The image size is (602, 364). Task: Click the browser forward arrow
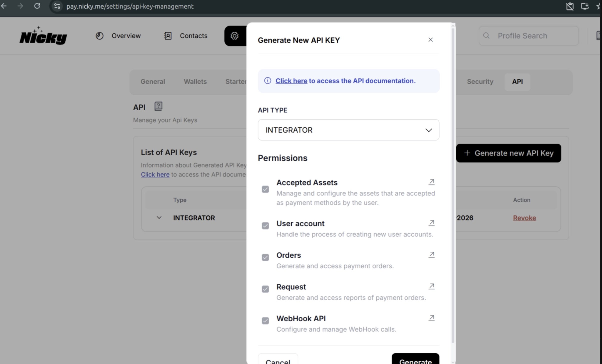point(20,6)
